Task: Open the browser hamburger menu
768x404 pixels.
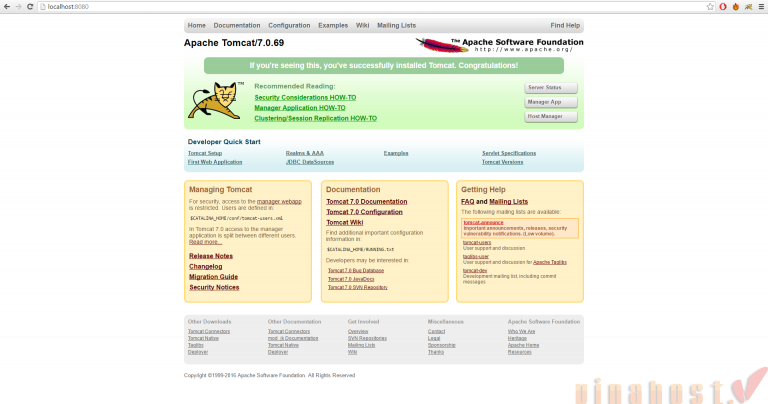Action: 761,6
